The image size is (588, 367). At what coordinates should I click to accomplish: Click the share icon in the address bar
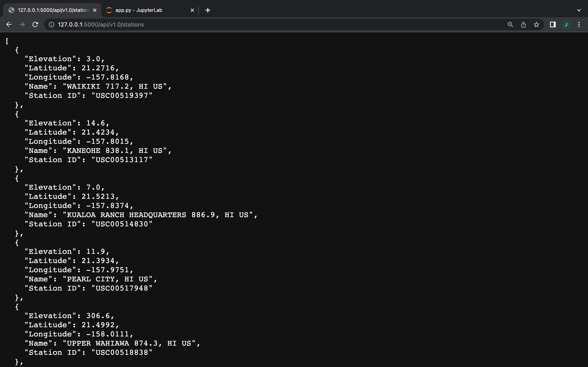[x=523, y=24]
